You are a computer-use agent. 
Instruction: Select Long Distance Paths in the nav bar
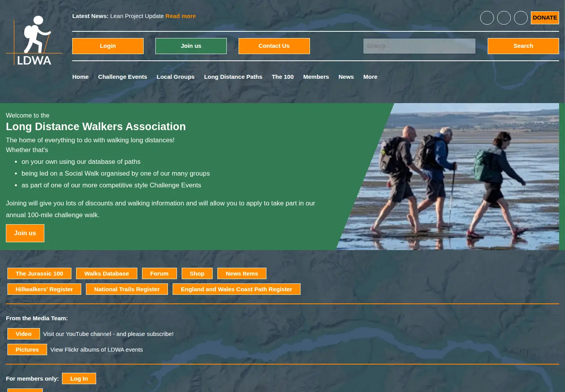[233, 77]
